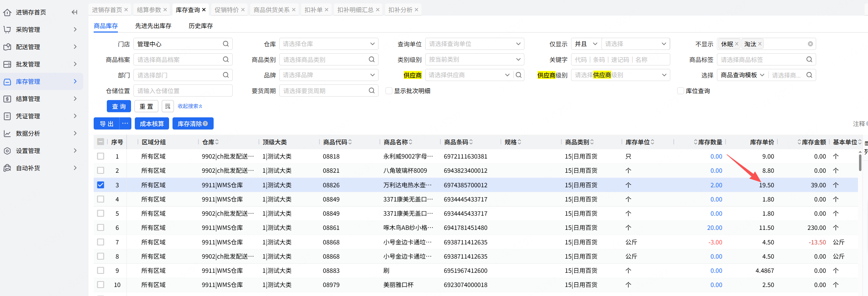This screenshot has height=296, width=868.
Task: Check the row 7 checkbox with -3.00 quantity
Action: pyautogui.click(x=101, y=242)
